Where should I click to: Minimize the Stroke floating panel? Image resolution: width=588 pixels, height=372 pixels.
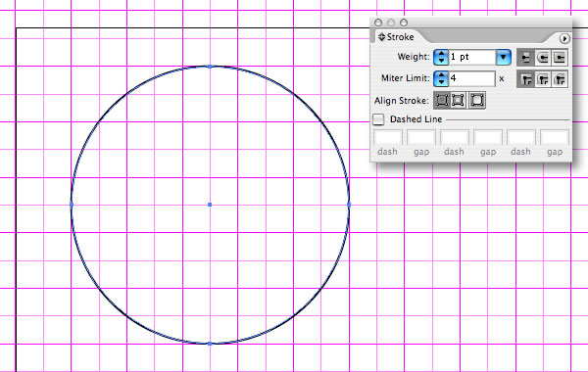pyautogui.click(x=391, y=23)
